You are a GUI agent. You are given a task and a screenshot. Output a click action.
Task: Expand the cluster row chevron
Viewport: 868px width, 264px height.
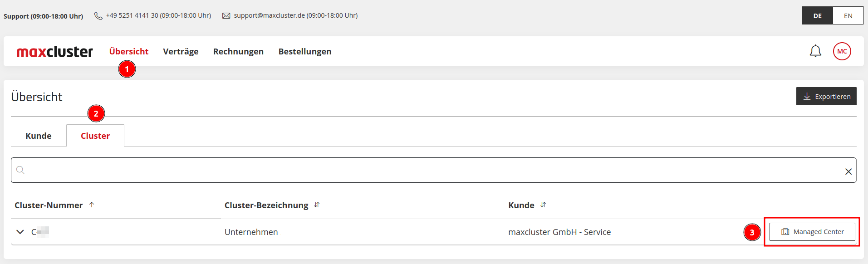click(x=20, y=232)
